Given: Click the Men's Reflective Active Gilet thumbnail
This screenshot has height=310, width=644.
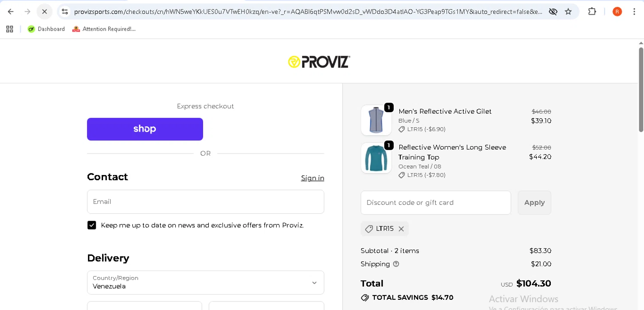Looking at the screenshot, I should 376,120.
